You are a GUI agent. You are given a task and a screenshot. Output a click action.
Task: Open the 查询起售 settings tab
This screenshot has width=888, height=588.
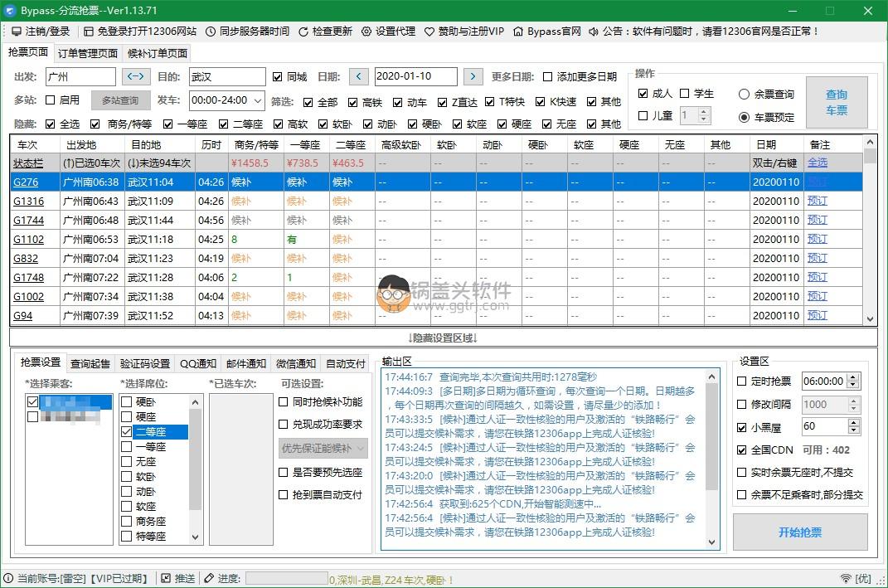[x=90, y=363]
